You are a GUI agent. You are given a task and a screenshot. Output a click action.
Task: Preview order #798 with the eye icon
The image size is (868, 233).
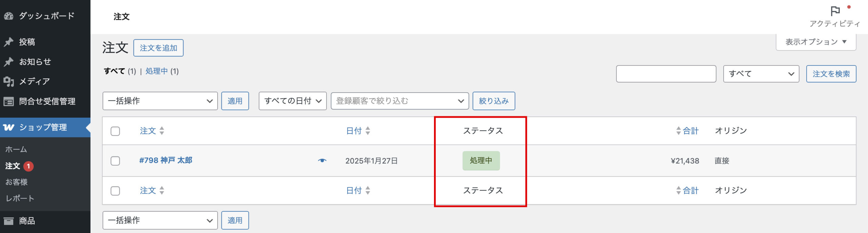[x=322, y=160]
